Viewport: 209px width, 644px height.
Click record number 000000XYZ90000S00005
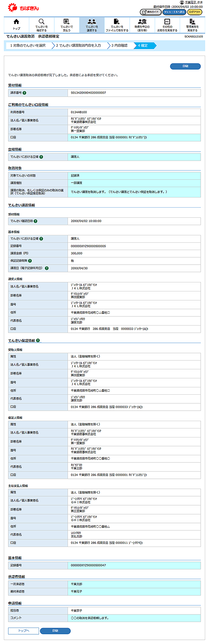point(88,246)
